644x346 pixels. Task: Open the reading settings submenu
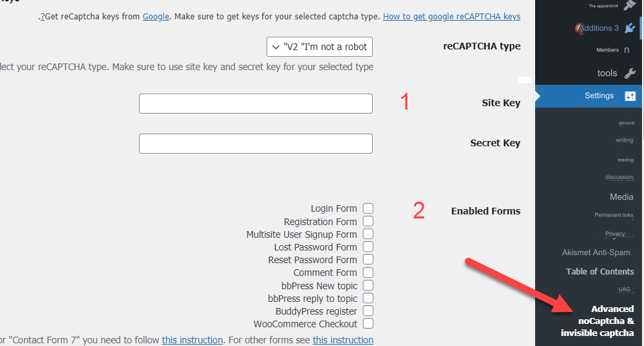coord(625,160)
